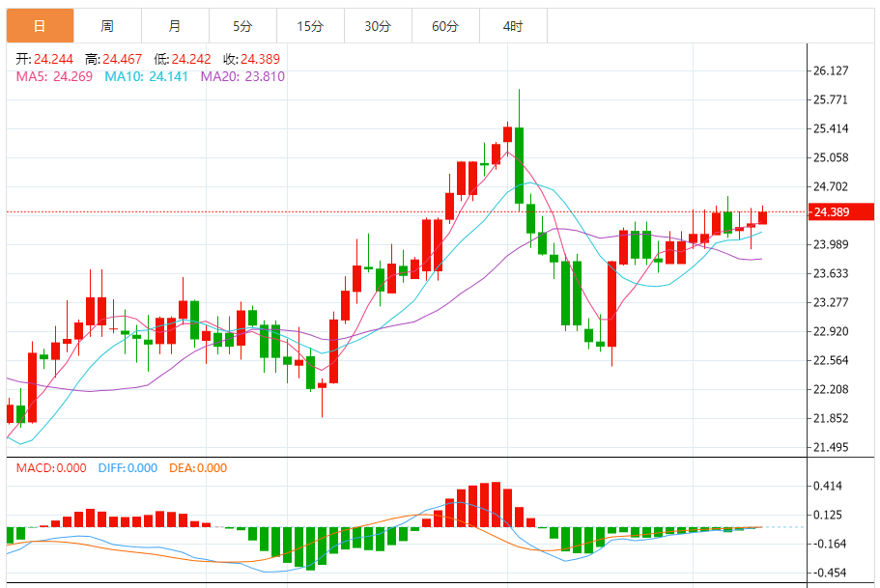880x588 pixels.
Task: Click the 0.125 MACD axis label
Action: pos(828,515)
